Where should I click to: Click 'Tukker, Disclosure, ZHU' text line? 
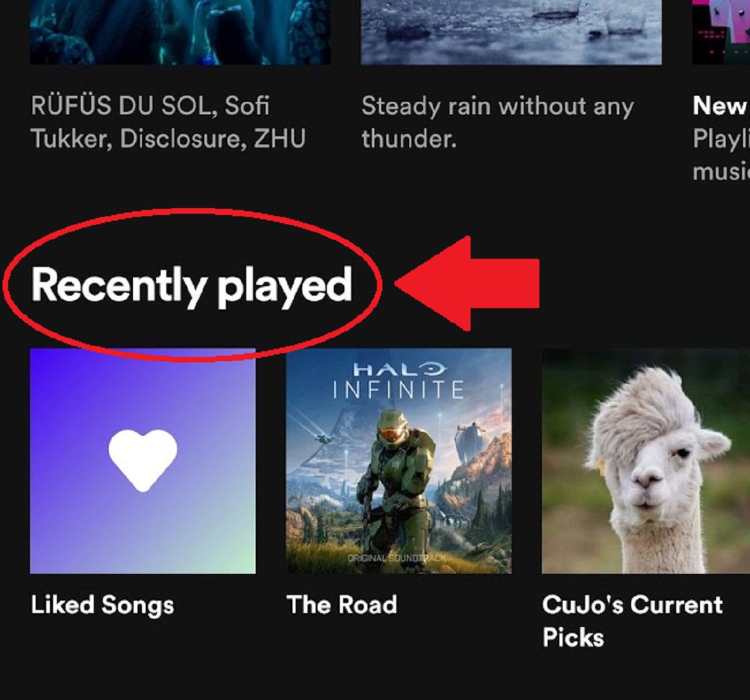click(x=168, y=138)
